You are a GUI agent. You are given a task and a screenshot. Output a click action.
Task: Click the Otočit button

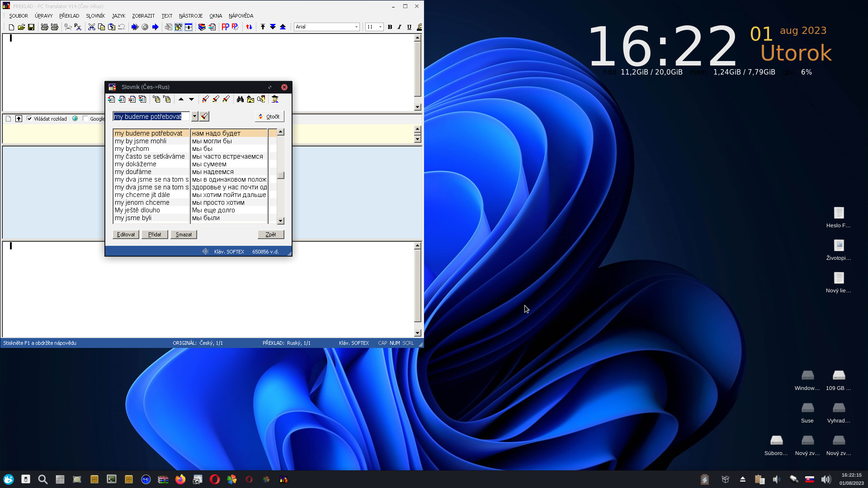(269, 117)
